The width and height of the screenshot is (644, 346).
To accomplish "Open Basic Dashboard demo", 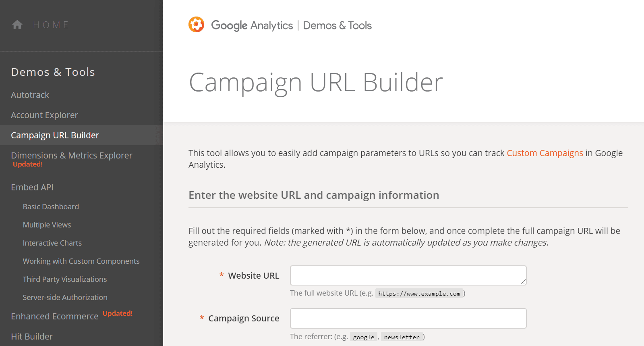I will pyautogui.click(x=51, y=207).
